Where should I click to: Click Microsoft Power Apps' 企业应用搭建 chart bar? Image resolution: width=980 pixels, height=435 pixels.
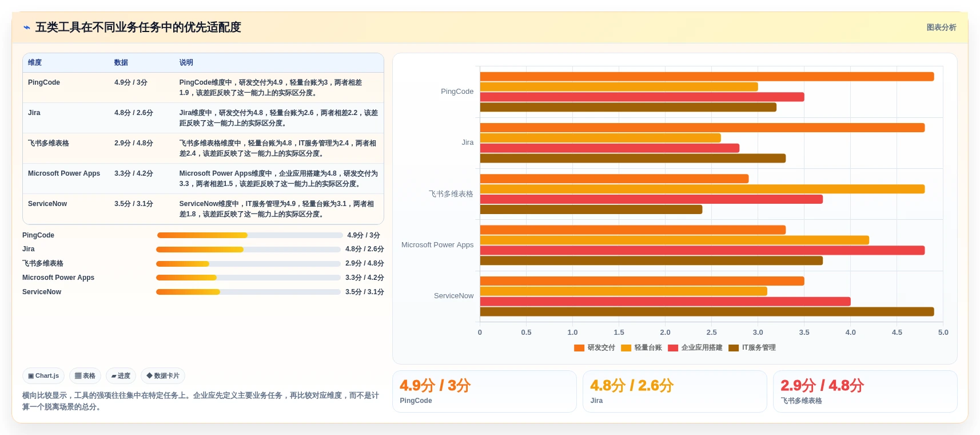[x=702, y=250]
